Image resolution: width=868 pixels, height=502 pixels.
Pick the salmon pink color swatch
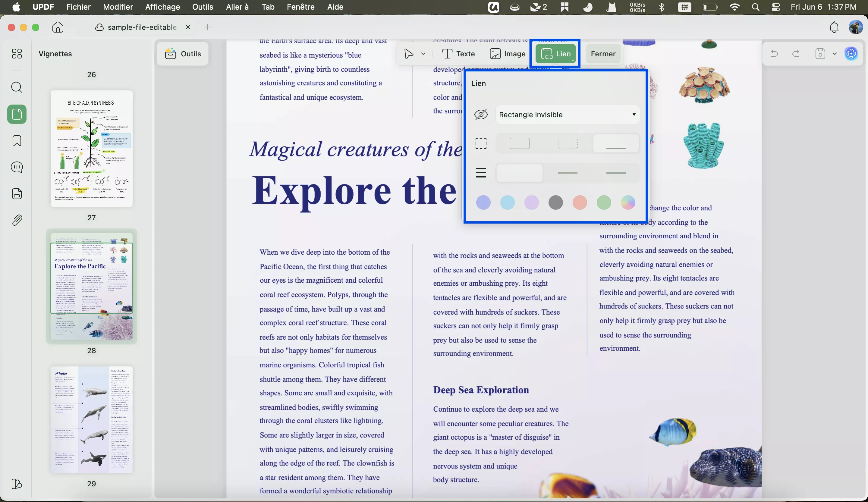click(x=580, y=202)
